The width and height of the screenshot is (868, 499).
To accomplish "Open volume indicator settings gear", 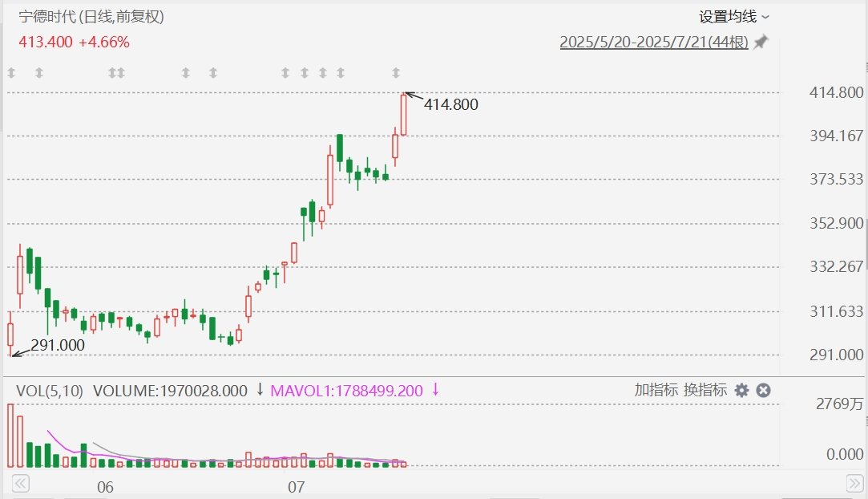I will pos(741,391).
